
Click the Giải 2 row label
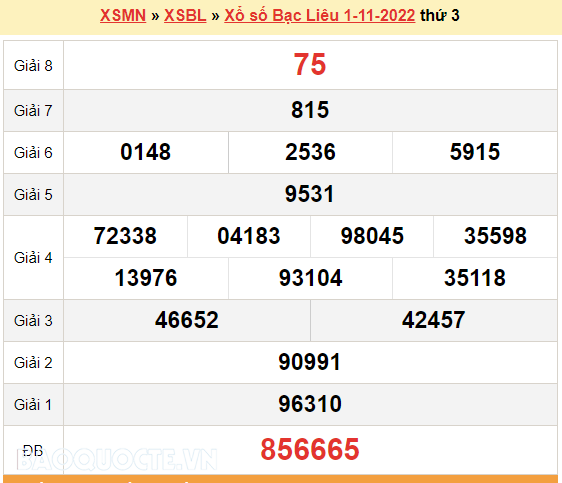(33, 363)
